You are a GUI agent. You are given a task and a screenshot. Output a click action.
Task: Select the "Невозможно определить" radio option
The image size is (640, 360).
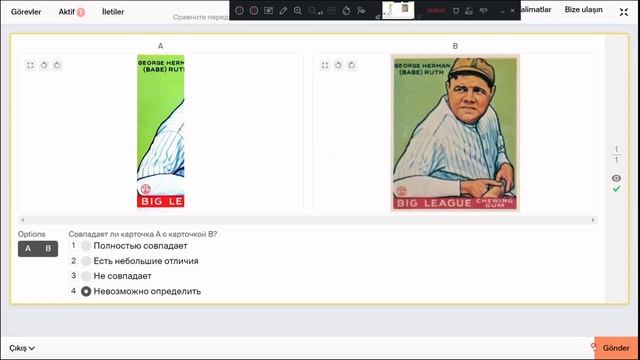tap(86, 291)
